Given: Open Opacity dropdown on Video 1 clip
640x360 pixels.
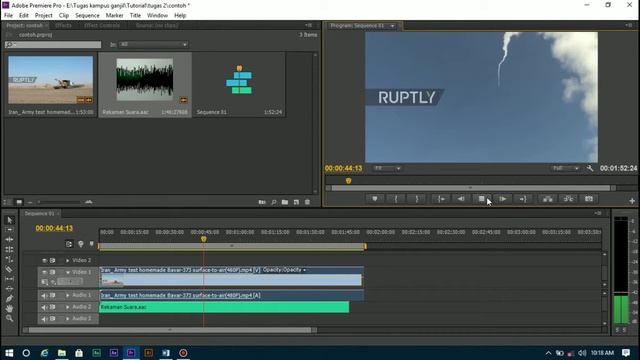Looking at the screenshot, I should tap(304, 270).
